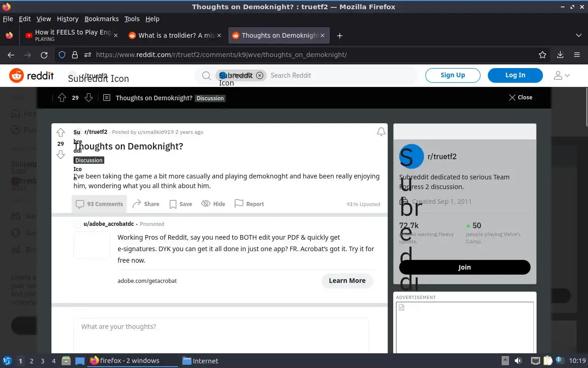Click the Sign Up button
Viewport: 588px width, 368px height.
452,75
